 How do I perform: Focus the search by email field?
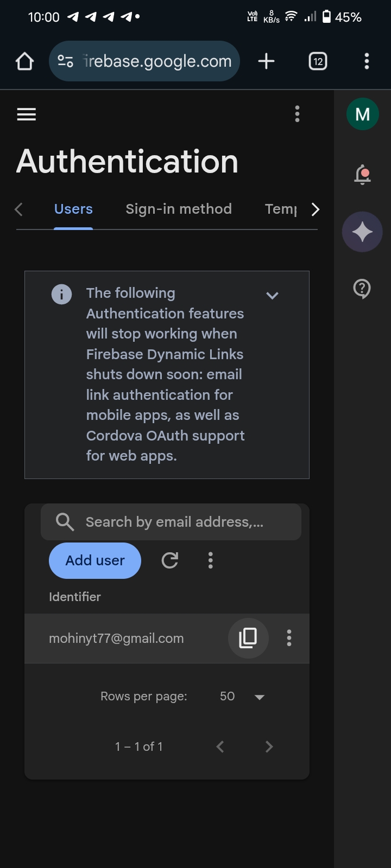point(174,522)
